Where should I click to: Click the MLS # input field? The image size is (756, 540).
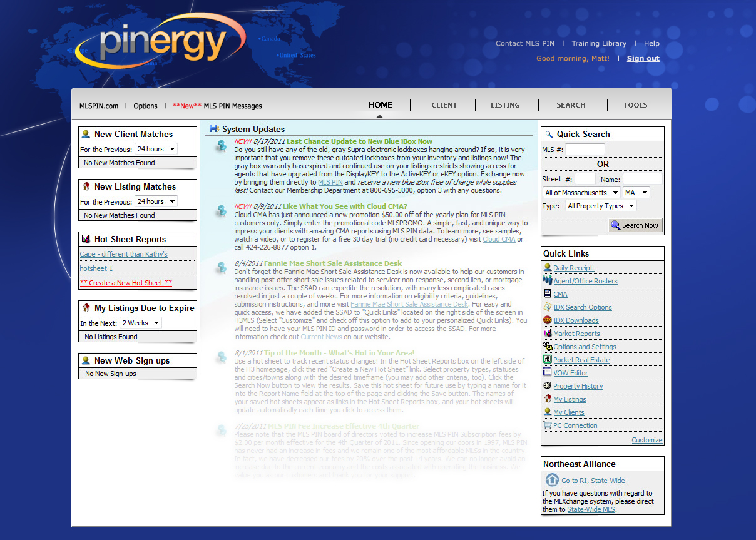click(x=585, y=150)
